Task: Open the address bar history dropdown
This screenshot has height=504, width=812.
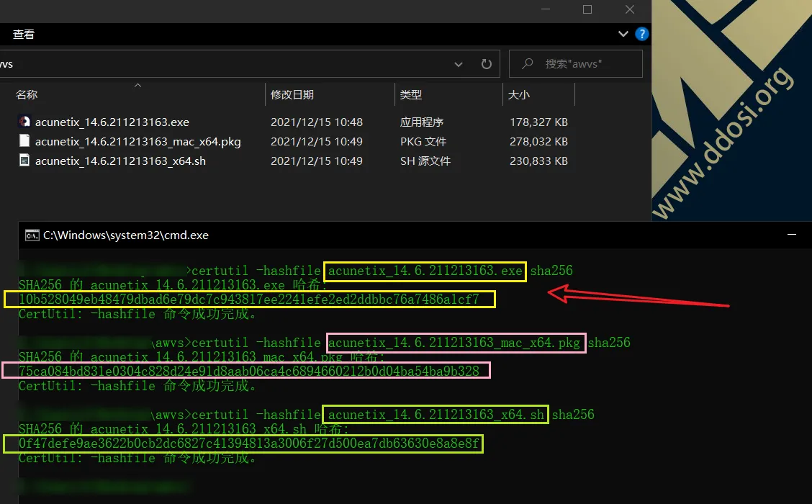Action: pos(459,64)
